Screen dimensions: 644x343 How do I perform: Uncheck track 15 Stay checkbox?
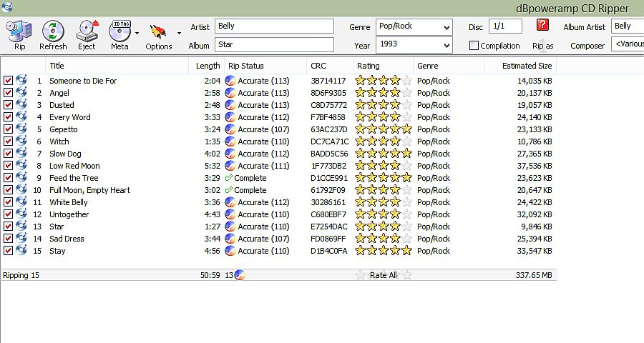8,250
